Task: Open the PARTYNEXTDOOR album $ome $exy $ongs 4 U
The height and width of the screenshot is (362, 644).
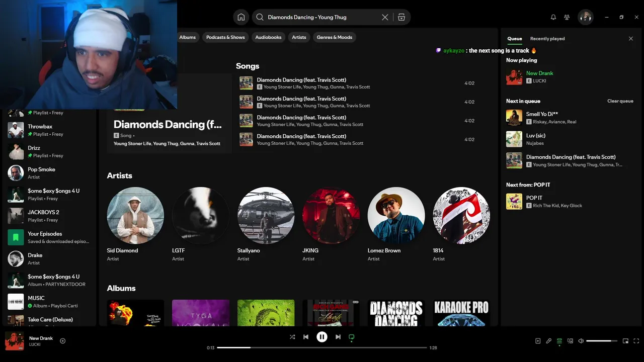Action: [x=49, y=280]
